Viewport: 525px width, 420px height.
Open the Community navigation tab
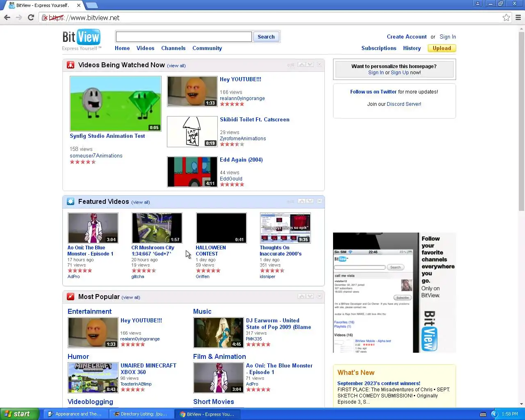tap(207, 48)
